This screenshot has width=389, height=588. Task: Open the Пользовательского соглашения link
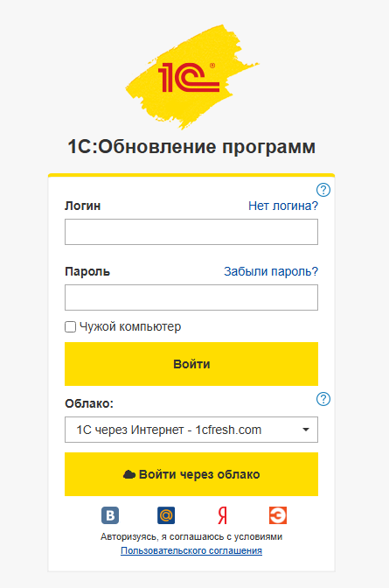pyautogui.click(x=191, y=550)
